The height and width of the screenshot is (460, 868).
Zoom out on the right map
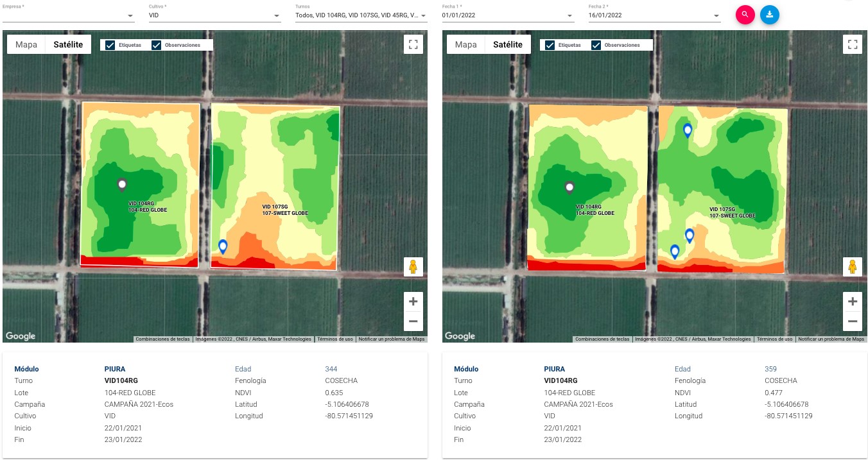point(853,321)
